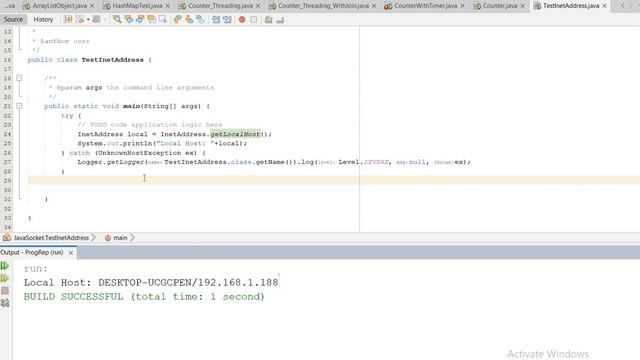Screen dimensions: 640x360
Task: Click the main method breadcrumb
Action: coord(120,238)
